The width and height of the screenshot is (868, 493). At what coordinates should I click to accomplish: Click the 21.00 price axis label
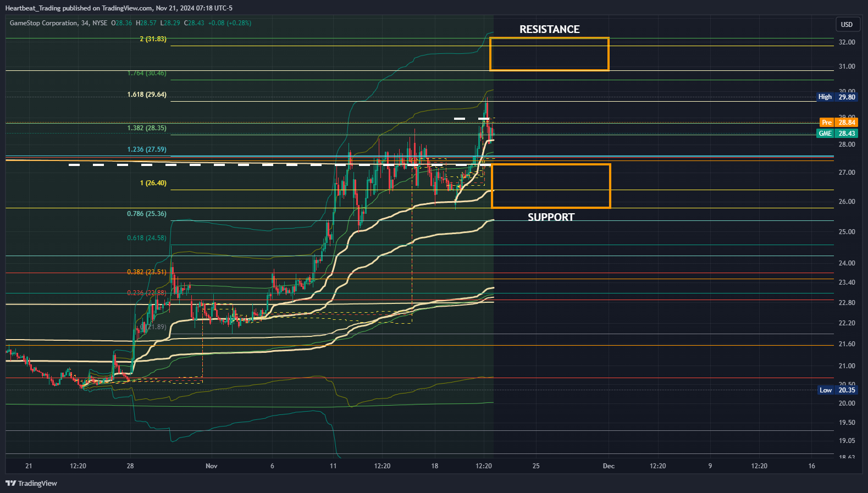click(847, 366)
